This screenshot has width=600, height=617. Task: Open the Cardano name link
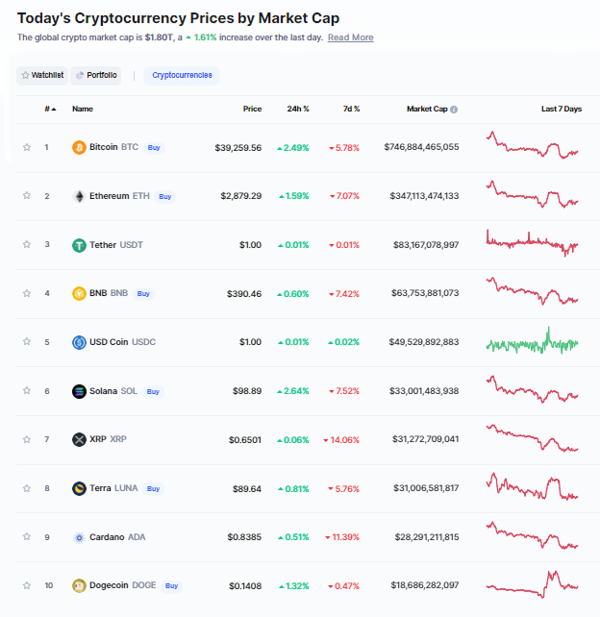click(x=107, y=537)
